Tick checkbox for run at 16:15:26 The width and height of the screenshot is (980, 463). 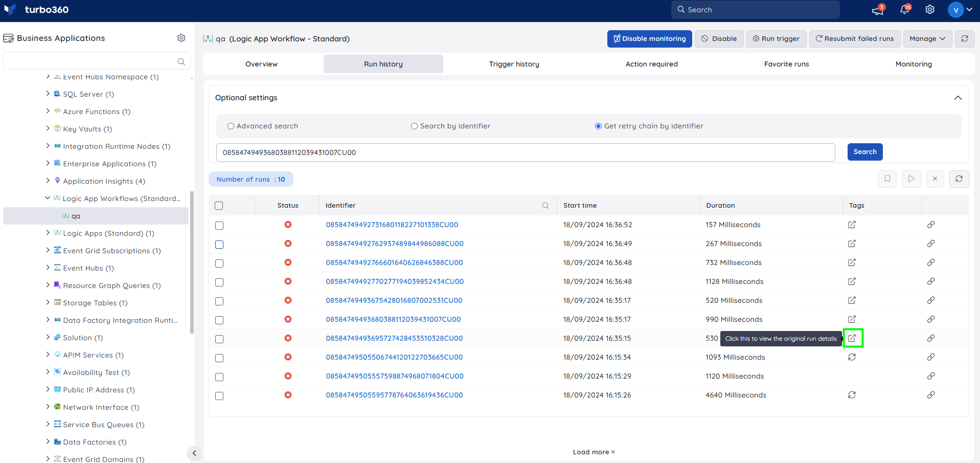coord(219,396)
